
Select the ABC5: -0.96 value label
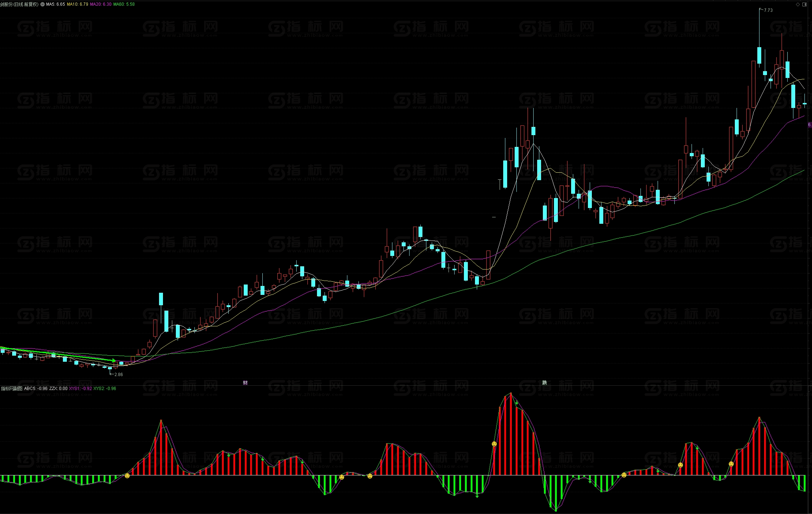coord(36,389)
